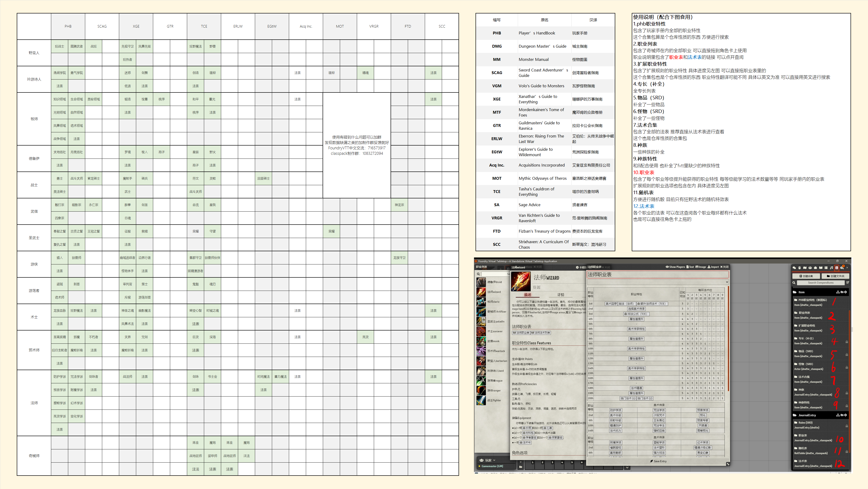Select 圣武士paladin icon in 职业列表
Image resolution: width=868 pixels, height=489 pixels.
click(x=481, y=322)
